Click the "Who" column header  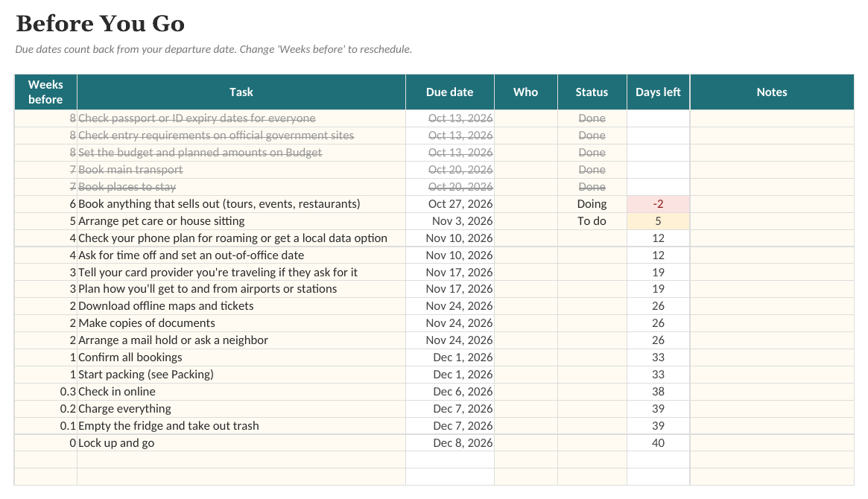tap(525, 92)
